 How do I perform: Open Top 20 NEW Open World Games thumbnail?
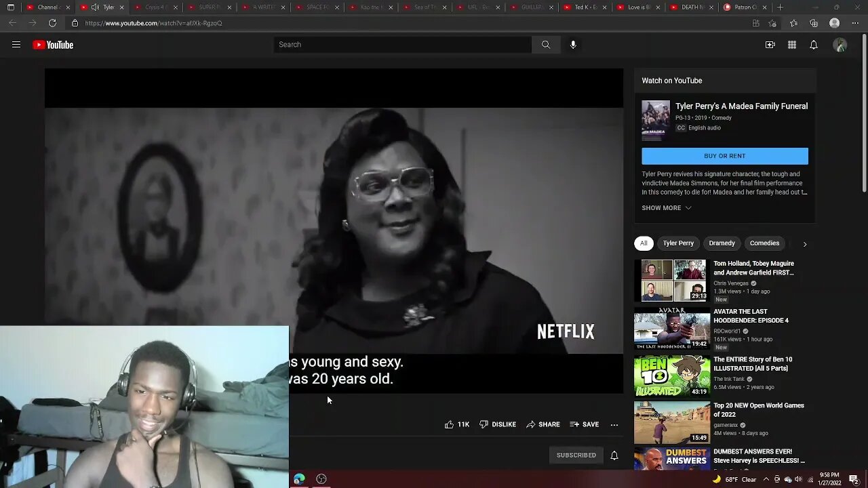click(671, 423)
